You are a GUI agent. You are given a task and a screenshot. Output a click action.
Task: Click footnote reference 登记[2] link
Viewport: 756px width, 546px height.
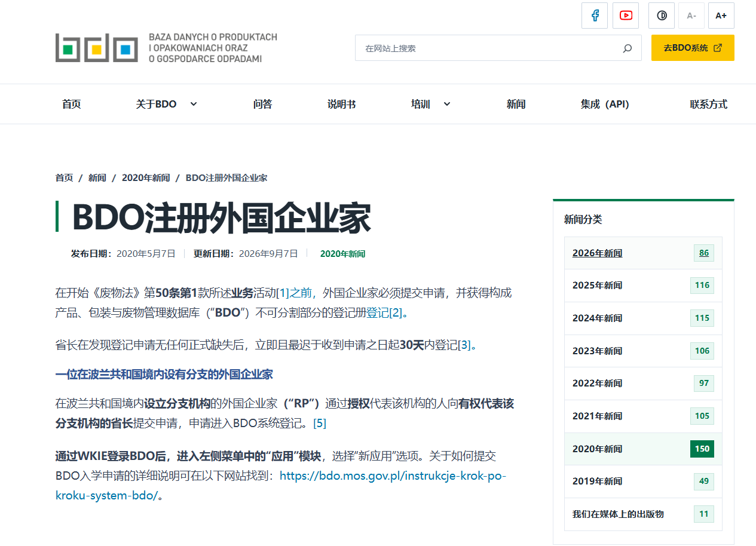pyautogui.click(x=385, y=312)
